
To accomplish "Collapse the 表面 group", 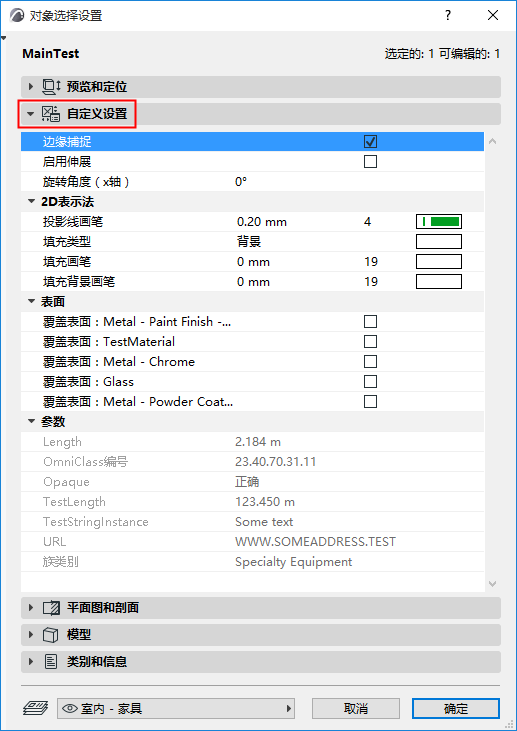I will [31, 302].
